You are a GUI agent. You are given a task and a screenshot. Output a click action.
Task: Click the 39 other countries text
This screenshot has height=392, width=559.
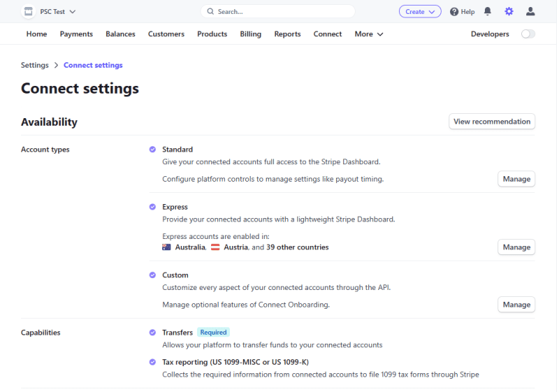click(298, 247)
